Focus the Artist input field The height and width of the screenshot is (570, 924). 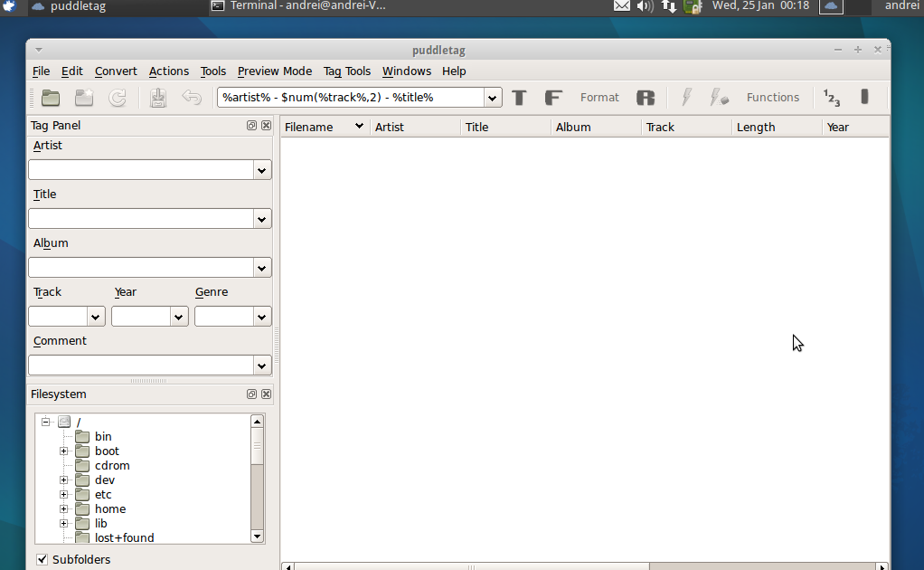click(x=141, y=170)
